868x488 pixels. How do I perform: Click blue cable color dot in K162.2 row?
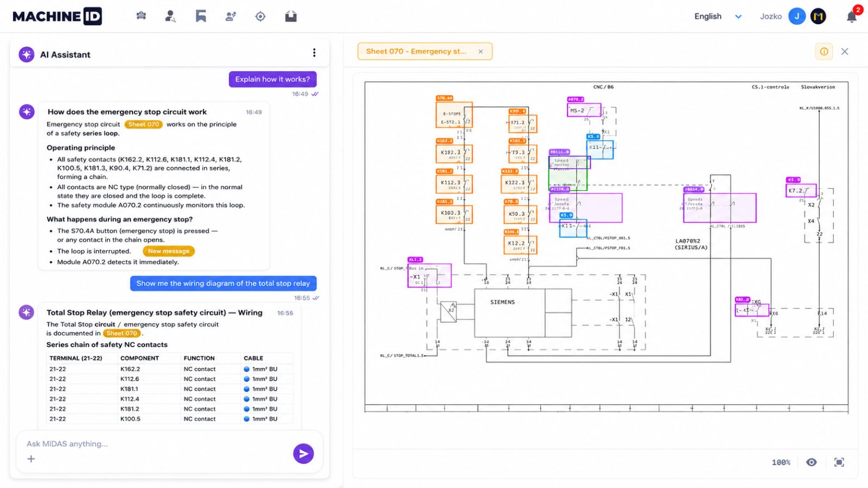point(247,369)
